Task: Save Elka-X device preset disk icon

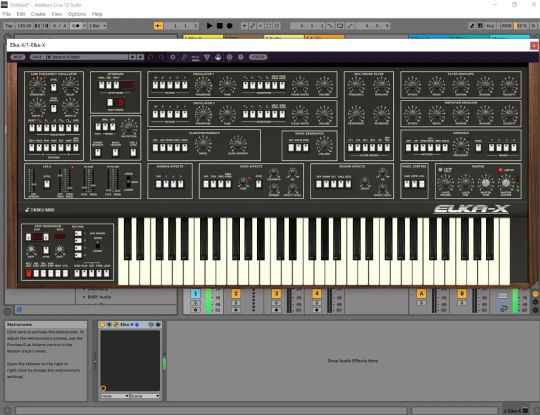Action: click(x=158, y=324)
